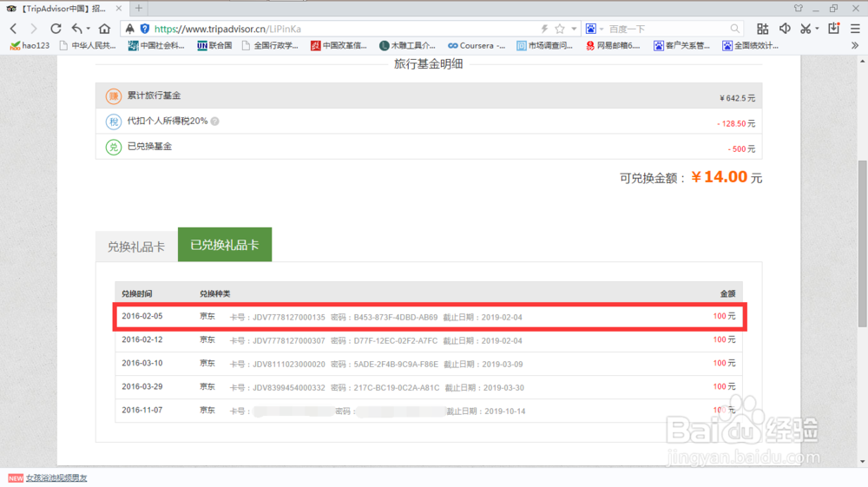Open the browser home page

(x=105, y=29)
